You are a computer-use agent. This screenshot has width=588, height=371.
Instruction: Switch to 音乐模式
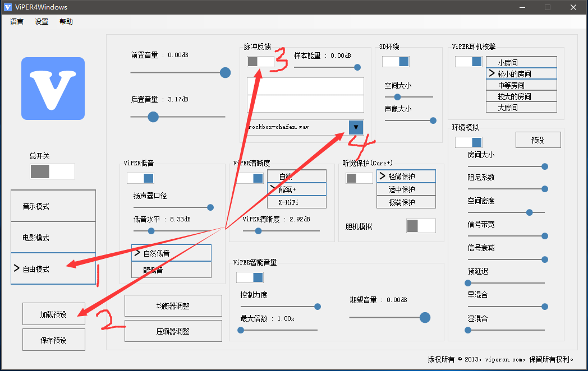click(53, 206)
